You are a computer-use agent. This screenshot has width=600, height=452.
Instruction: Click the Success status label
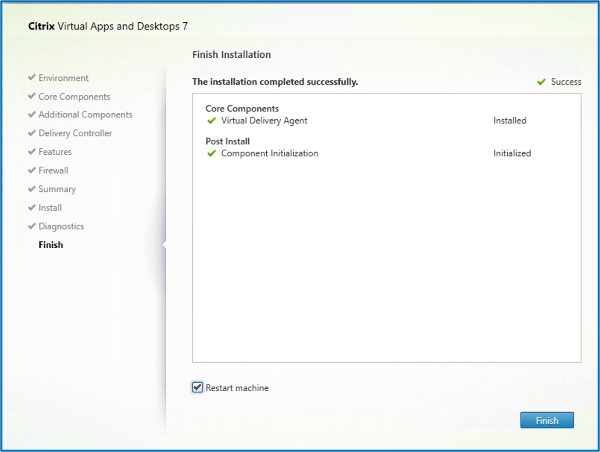click(x=566, y=82)
